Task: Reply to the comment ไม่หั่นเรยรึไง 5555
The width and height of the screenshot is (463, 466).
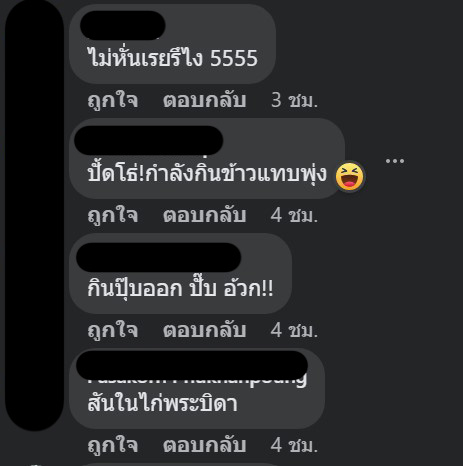Action: pos(204,100)
